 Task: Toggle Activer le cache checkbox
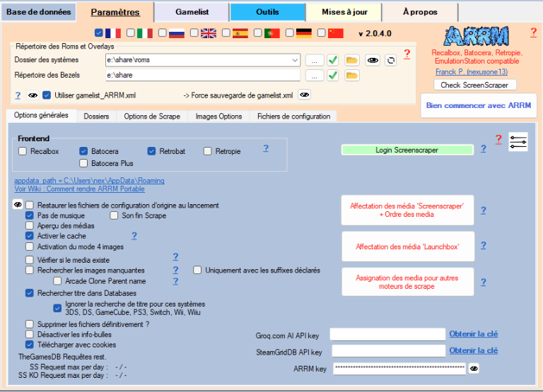coord(30,236)
